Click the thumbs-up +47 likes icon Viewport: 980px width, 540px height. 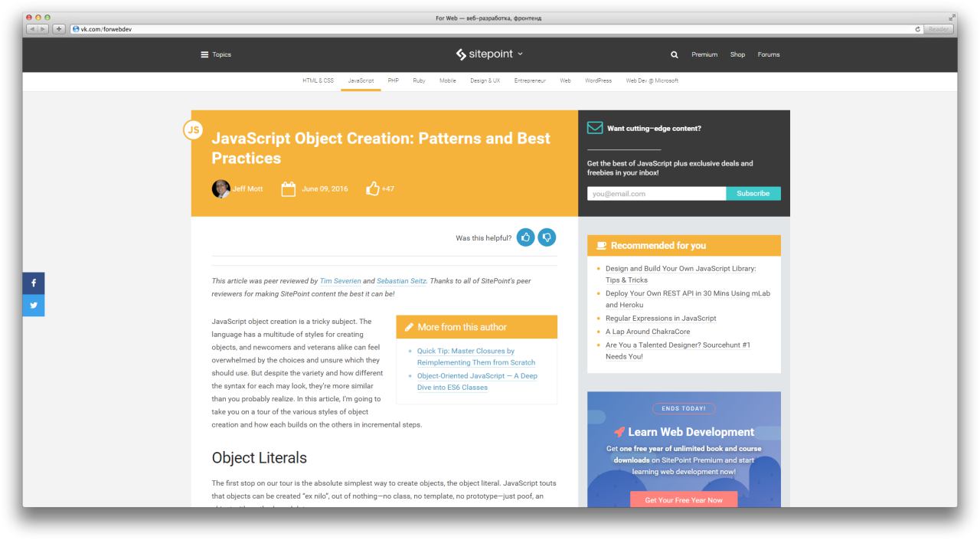coord(373,188)
